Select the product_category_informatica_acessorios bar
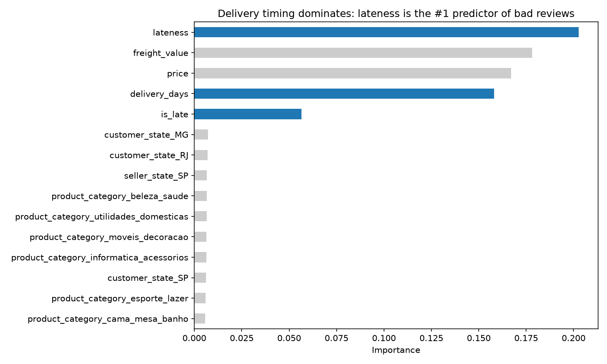This screenshot has height=364, width=607. point(200,257)
